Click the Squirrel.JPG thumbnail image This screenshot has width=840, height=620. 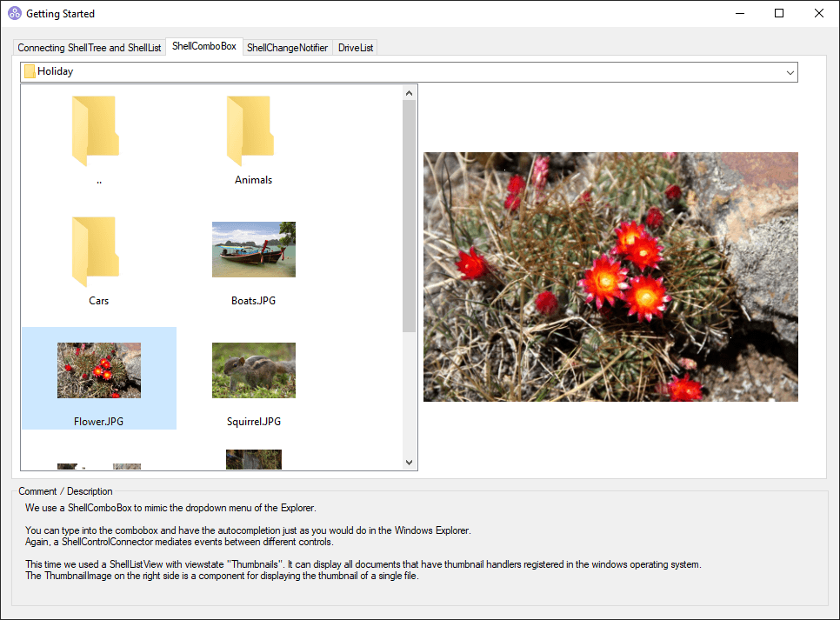point(253,370)
